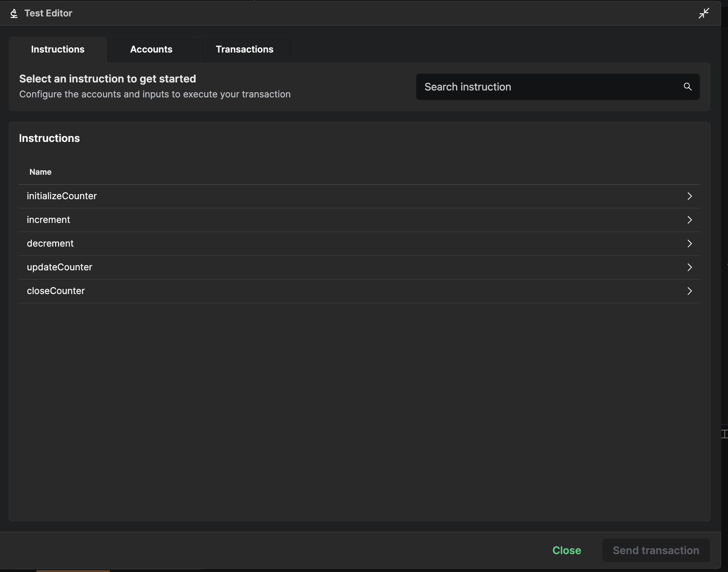Expand the increment instruction row
The height and width of the screenshot is (572, 728).
point(690,220)
